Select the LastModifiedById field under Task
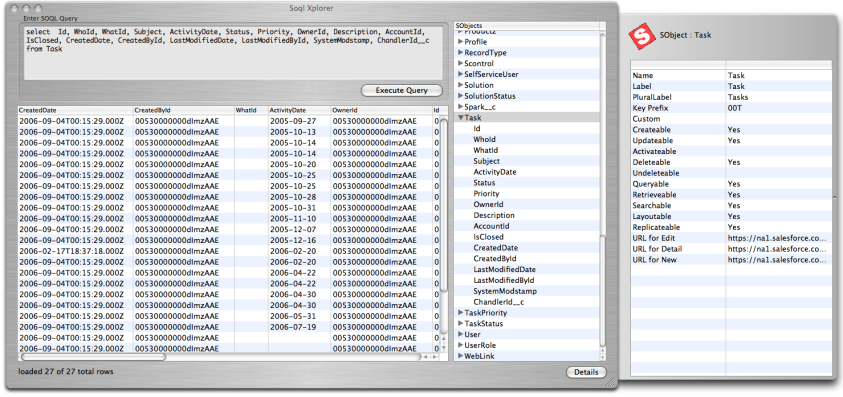Viewport: 843px width, 397px height. [x=504, y=280]
